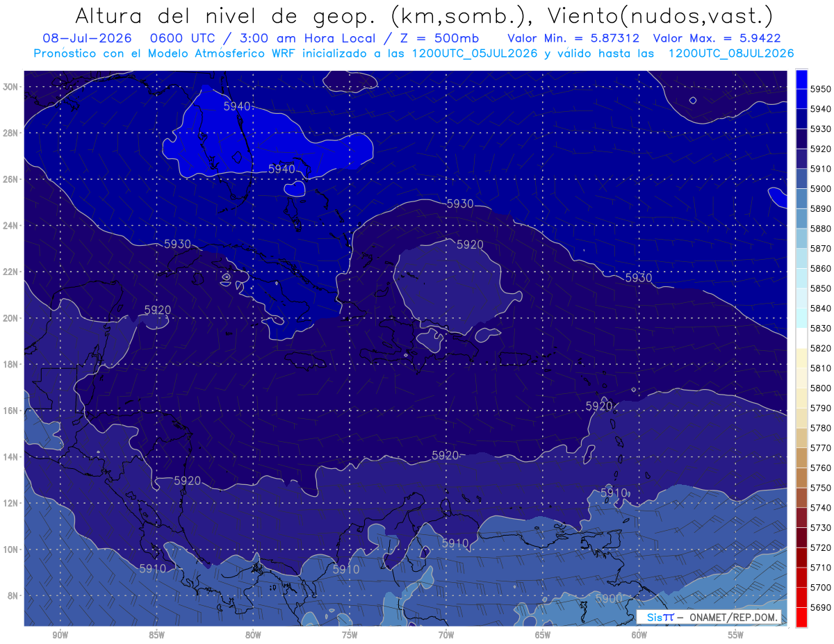Click the 5910 contour label near the Windward Islands
Screen dimensions: 834x644
[x=614, y=493]
